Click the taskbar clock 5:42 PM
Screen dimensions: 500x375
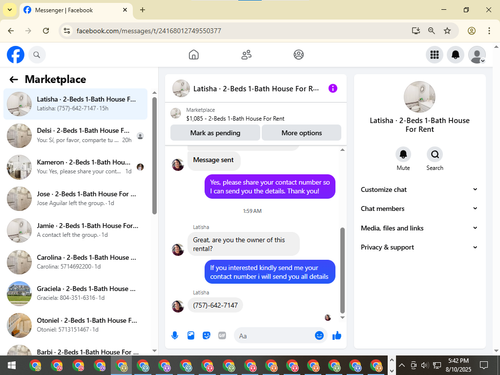[x=458, y=365]
